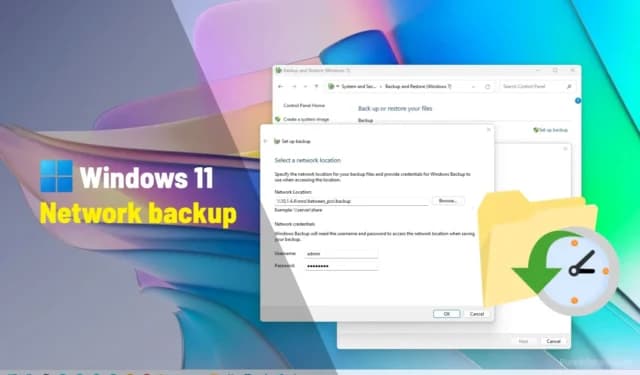Click the Username field containing admin
Image resolution: width=640 pixels, height=375 pixels.
point(341,254)
